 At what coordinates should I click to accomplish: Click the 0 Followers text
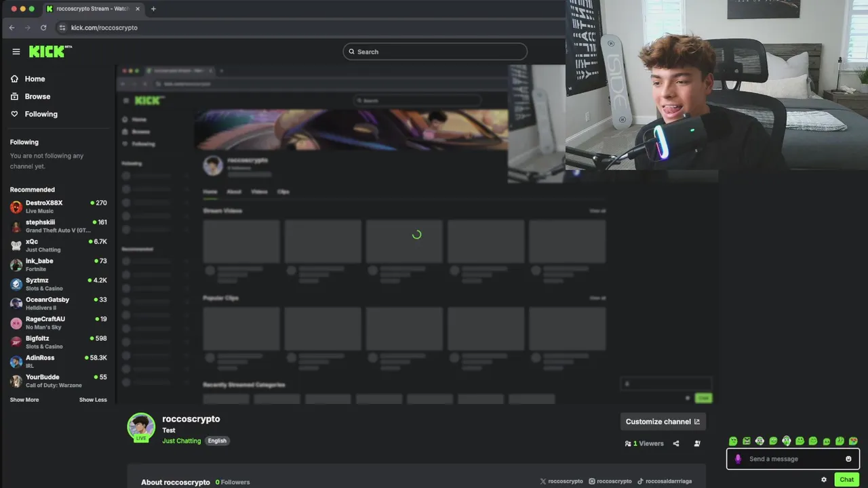(233, 482)
